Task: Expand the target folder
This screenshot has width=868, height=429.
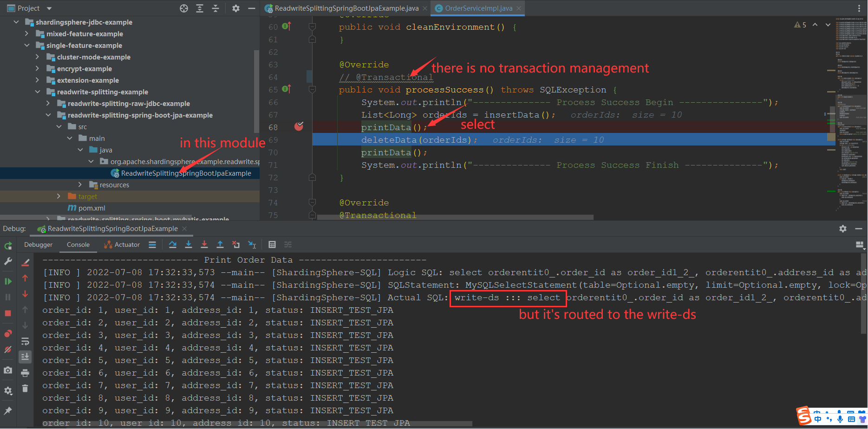Action: [x=59, y=196]
